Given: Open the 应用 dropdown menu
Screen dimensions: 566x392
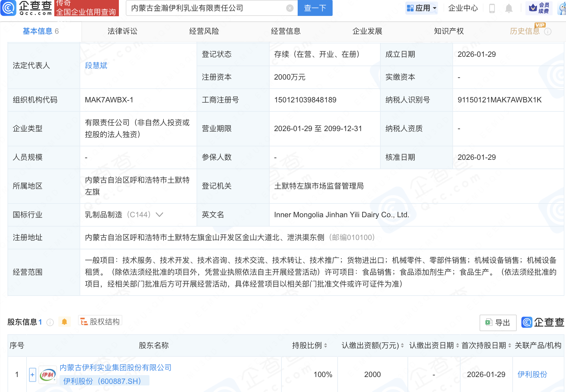Looking at the screenshot, I should pos(422,8).
